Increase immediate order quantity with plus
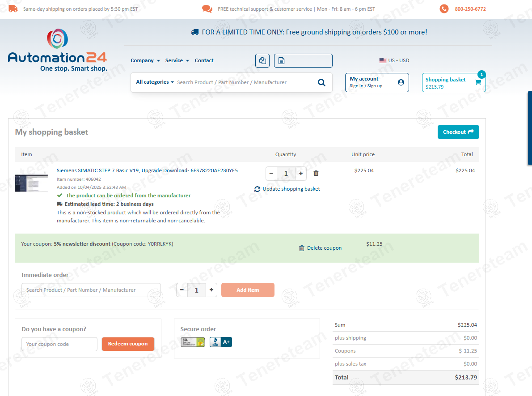Screen dimensions: 532x396 pos(211,290)
